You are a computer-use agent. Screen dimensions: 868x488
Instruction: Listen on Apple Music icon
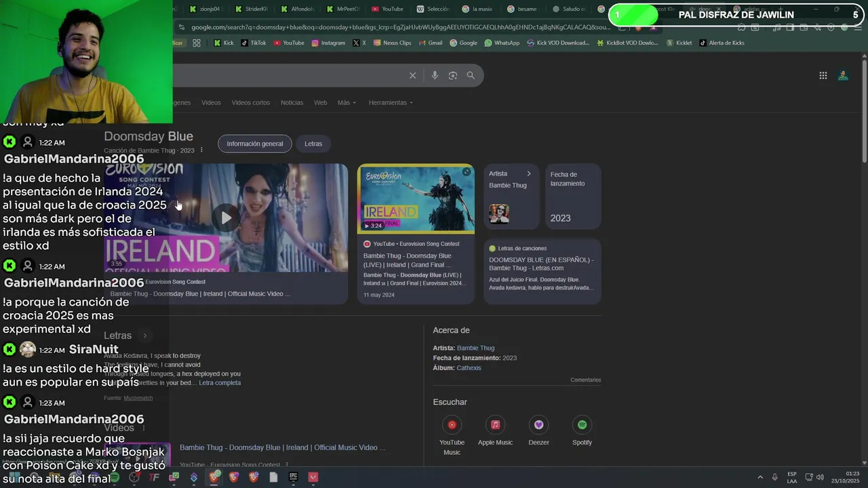(495, 425)
